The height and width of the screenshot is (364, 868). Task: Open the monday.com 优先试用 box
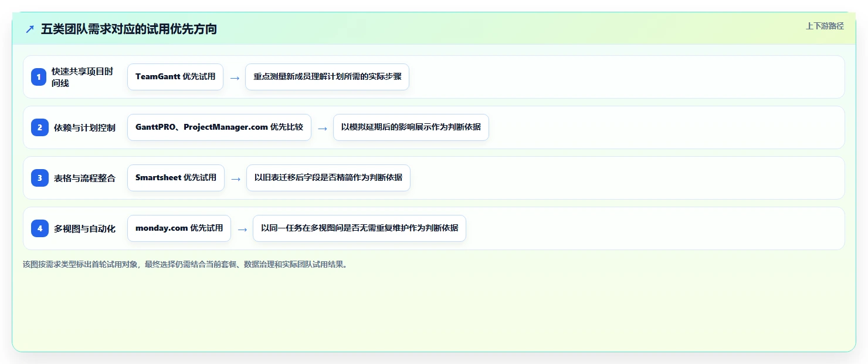pyautogui.click(x=179, y=228)
